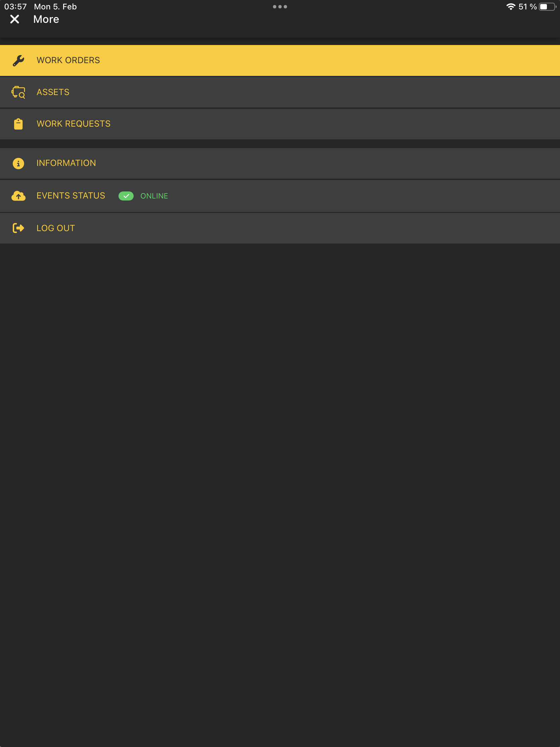
Task: Click the information circle icon
Action: coord(18,164)
